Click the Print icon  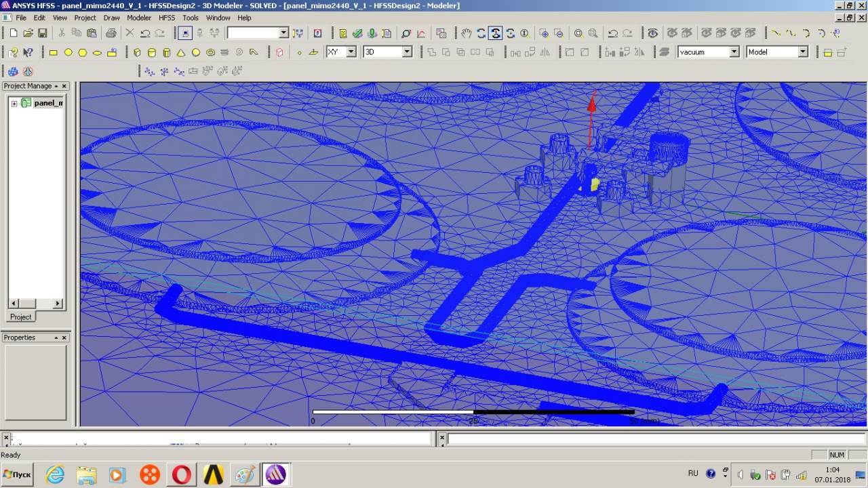111,33
